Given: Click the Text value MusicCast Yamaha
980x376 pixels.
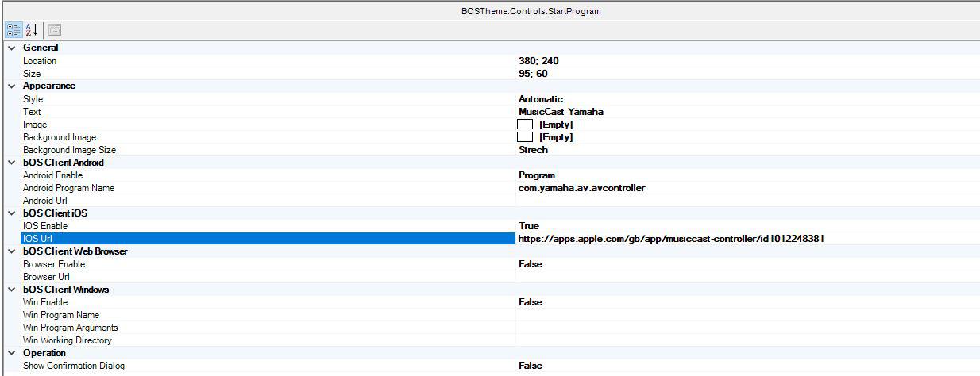Looking at the screenshot, I should (x=561, y=112).
